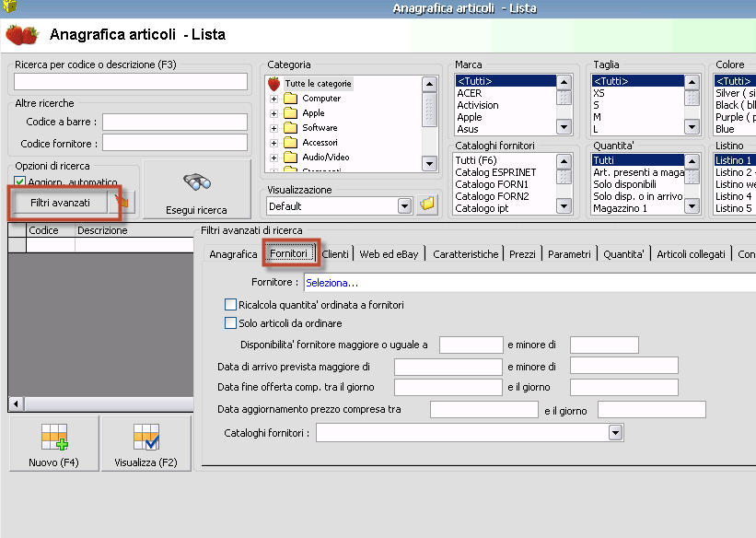Switch to the Quantita' tab

tap(623, 254)
